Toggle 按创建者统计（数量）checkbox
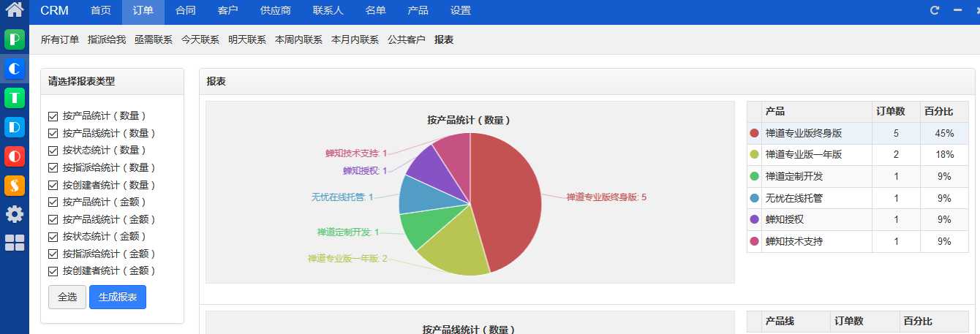 (53, 185)
